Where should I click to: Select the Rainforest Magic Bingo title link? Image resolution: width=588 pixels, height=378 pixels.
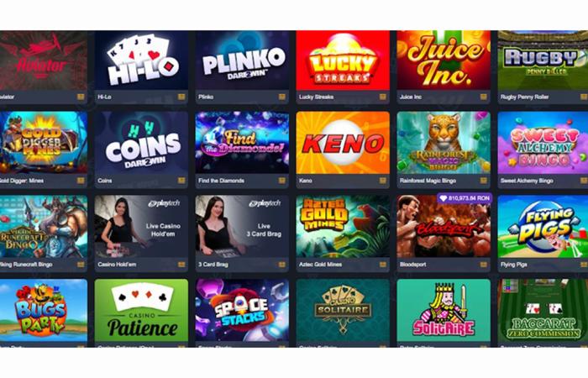coord(428,181)
